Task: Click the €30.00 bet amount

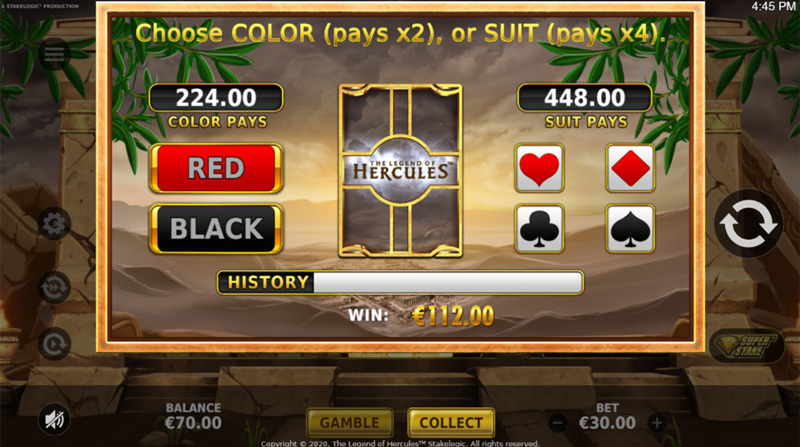Action: (607, 423)
